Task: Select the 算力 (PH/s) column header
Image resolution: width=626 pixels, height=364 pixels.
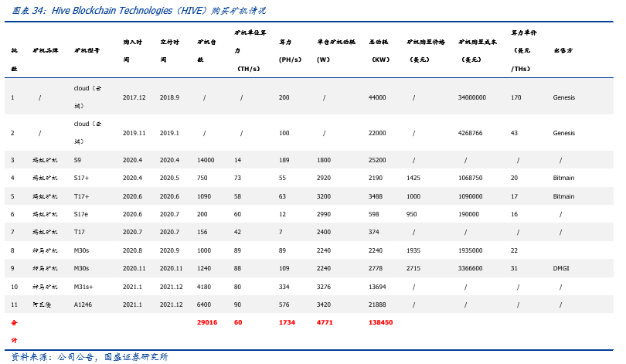Action: click(x=290, y=51)
